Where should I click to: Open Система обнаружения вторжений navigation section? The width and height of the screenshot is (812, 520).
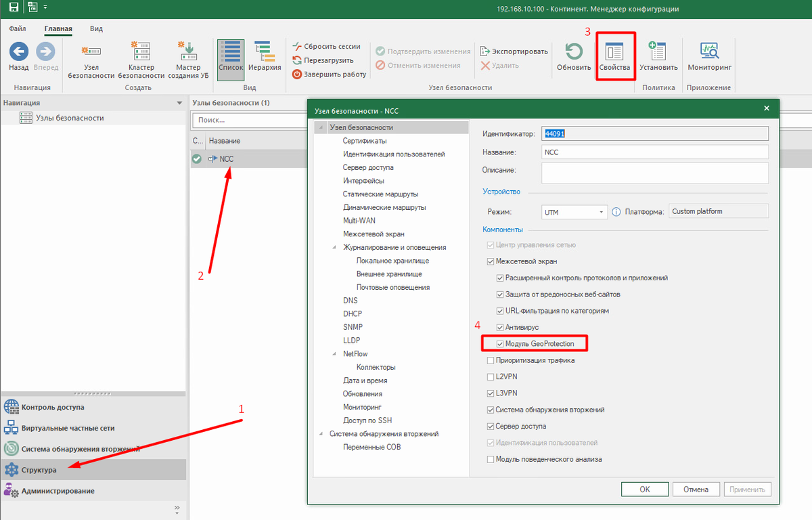pos(93,449)
